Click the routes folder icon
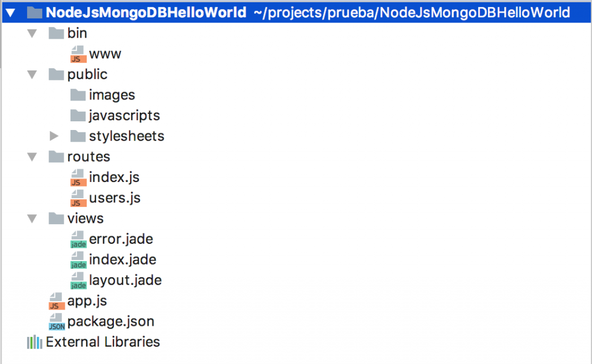 pyautogui.click(x=56, y=157)
